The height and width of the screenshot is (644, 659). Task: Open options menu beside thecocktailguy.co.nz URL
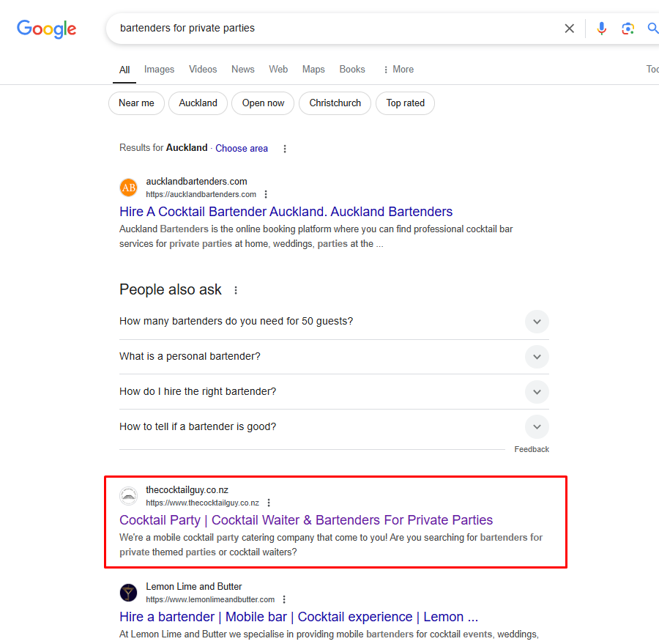[x=269, y=503]
